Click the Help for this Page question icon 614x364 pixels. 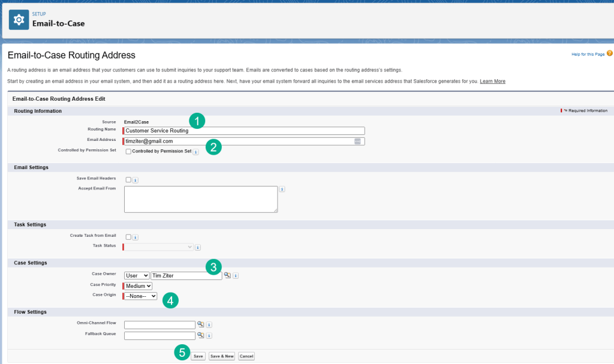click(x=609, y=54)
